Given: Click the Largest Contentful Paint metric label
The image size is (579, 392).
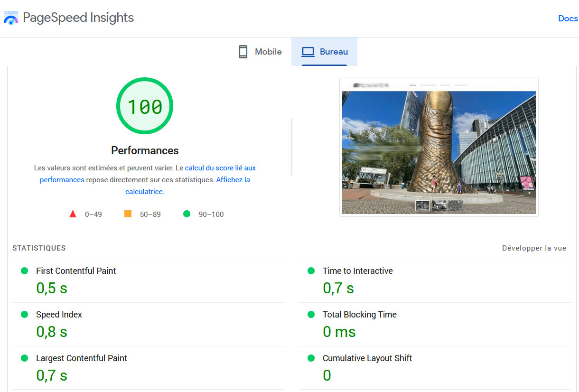Looking at the screenshot, I should click(82, 358).
